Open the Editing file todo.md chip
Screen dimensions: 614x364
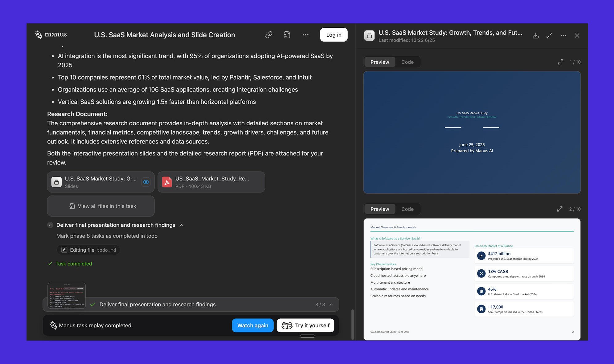tap(88, 250)
